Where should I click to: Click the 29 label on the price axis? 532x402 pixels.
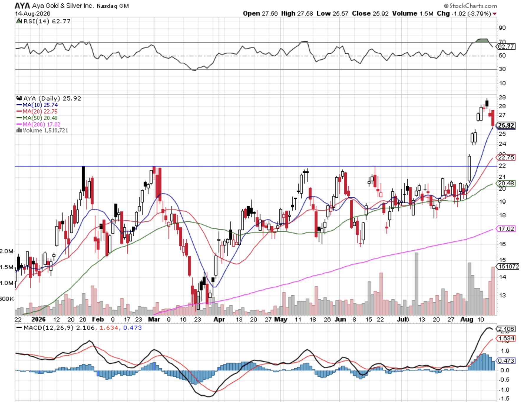point(502,97)
